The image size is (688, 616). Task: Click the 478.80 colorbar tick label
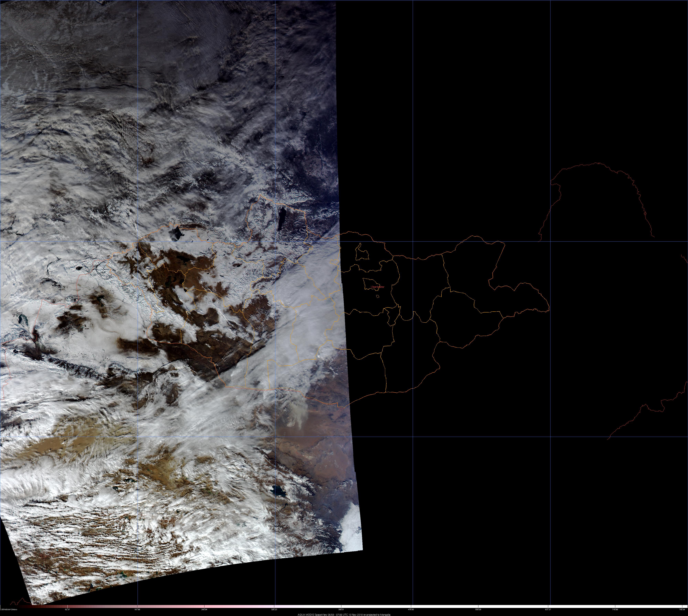(x=411, y=610)
